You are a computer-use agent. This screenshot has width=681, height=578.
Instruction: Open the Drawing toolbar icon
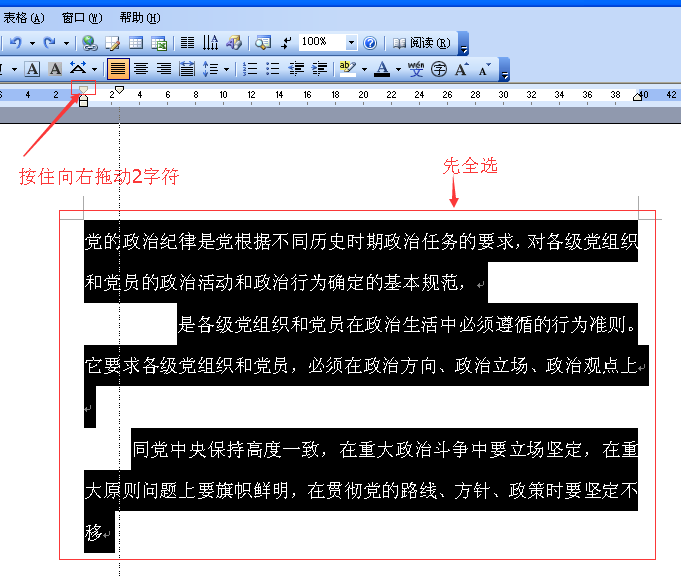tap(234, 43)
